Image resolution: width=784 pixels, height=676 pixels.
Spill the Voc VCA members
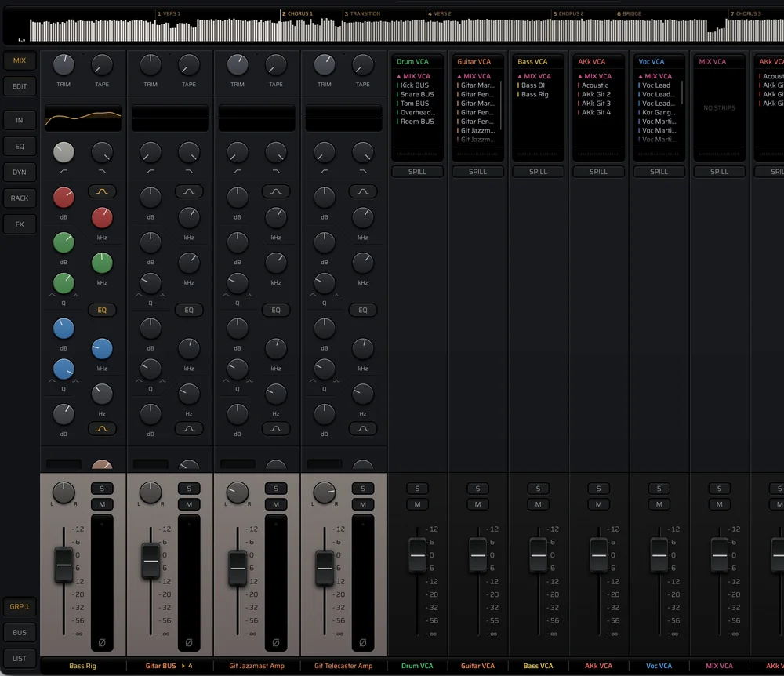point(659,172)
